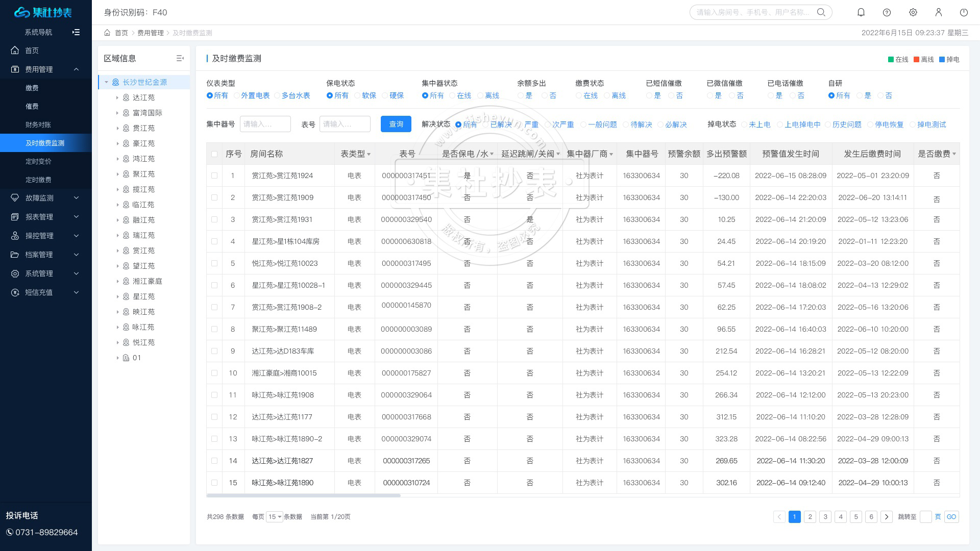Click the search magnifier icon
The height and width of the screenshot is (551, 980).
click(821, 12)
